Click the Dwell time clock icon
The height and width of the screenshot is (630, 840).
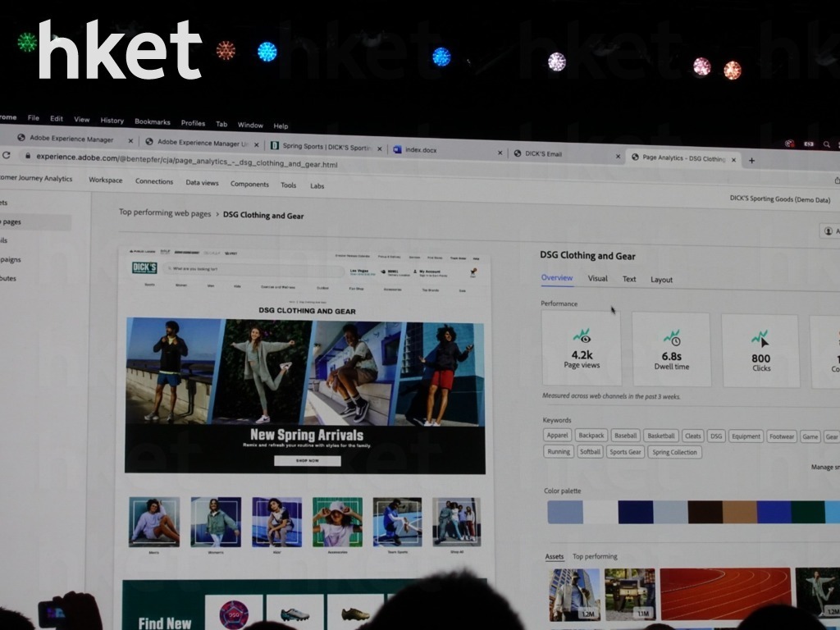click(x=672, y=337)
